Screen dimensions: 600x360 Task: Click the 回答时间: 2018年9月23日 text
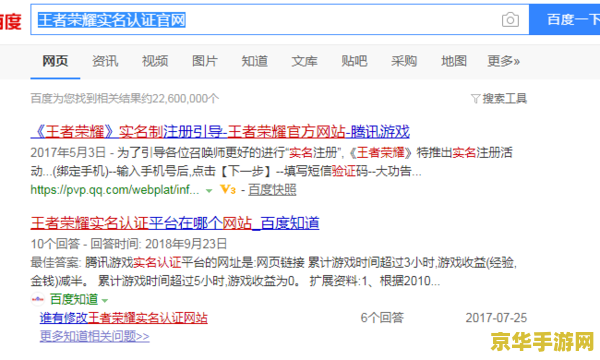coord(159,244)
